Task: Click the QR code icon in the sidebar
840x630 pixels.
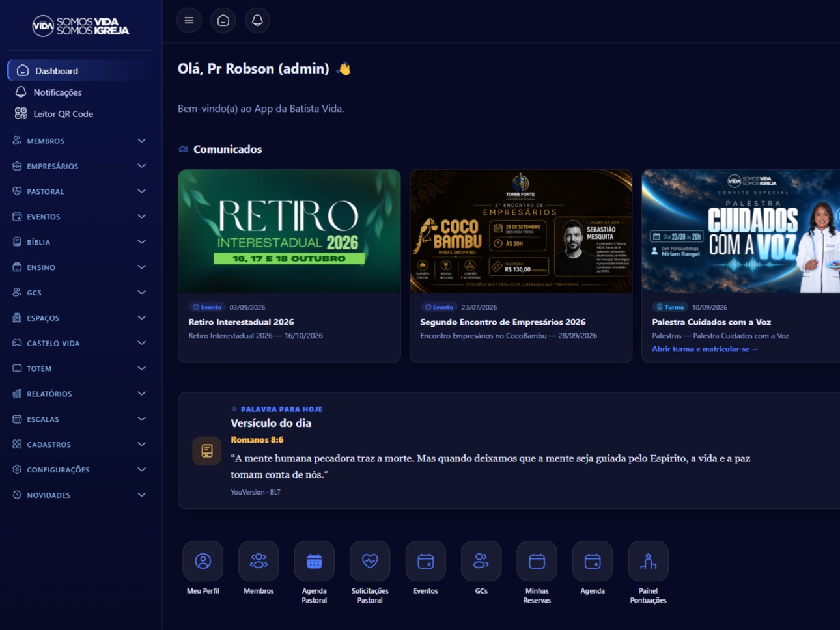Action: (21, 114)
